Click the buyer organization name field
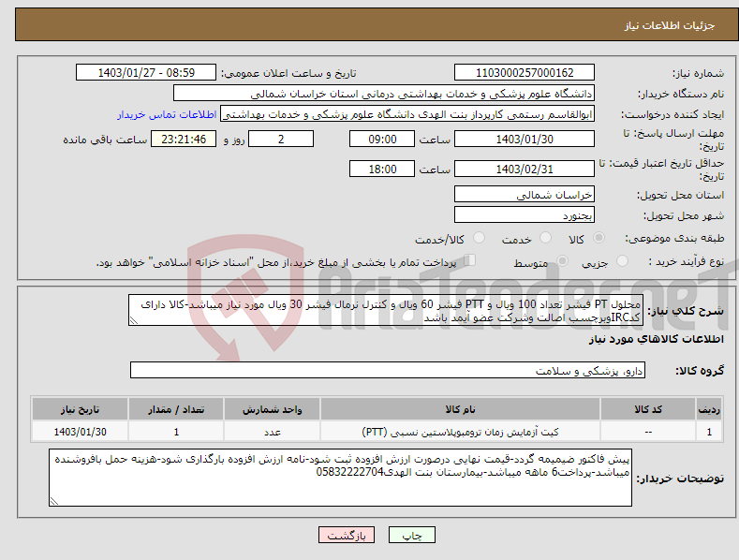 [x=384, y=93]
